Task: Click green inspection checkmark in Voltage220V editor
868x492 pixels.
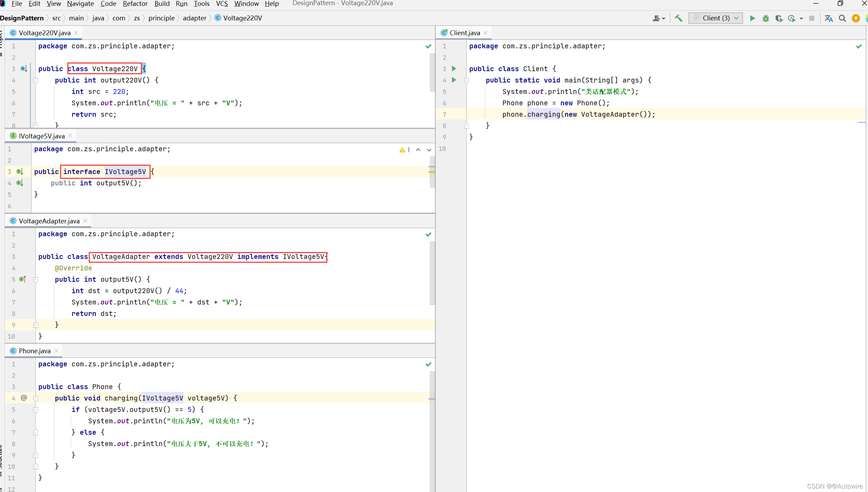Action: click(428, 46)
